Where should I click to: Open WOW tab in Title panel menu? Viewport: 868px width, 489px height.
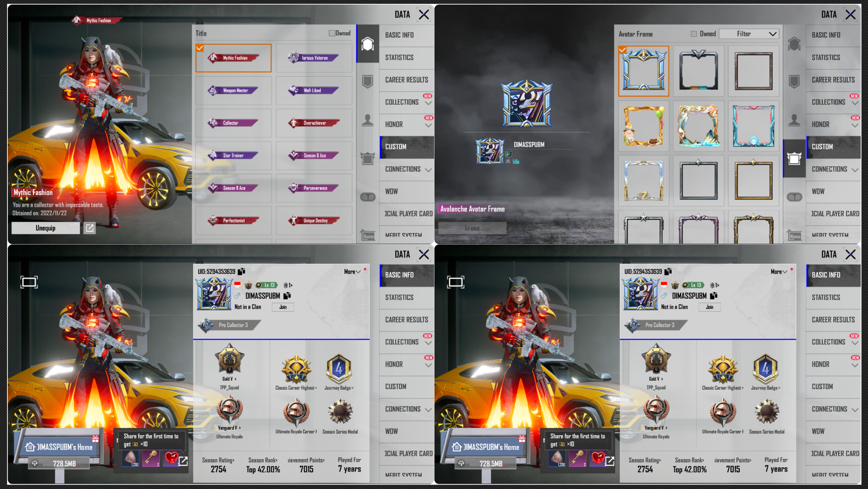(x=407, y=191)
